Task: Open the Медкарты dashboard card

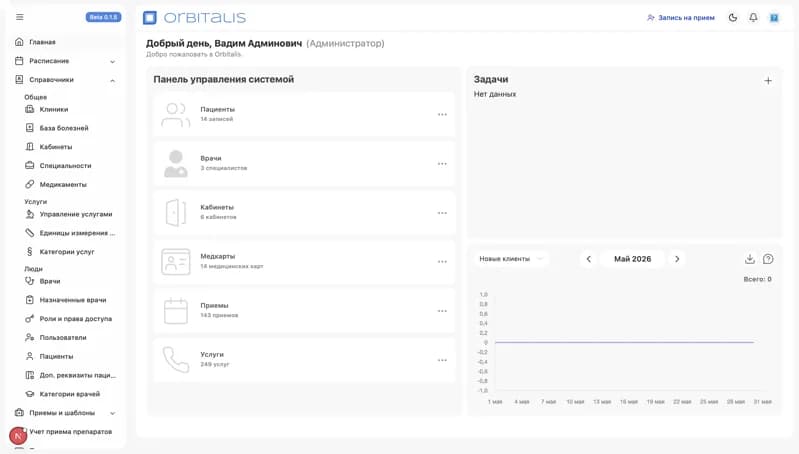Action: click(304, 262)
